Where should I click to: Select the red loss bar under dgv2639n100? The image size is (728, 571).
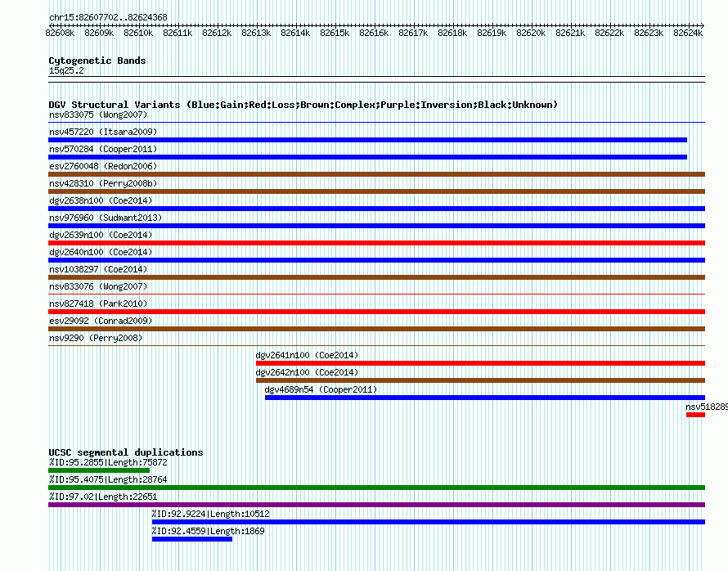click(x=376, y=243)
